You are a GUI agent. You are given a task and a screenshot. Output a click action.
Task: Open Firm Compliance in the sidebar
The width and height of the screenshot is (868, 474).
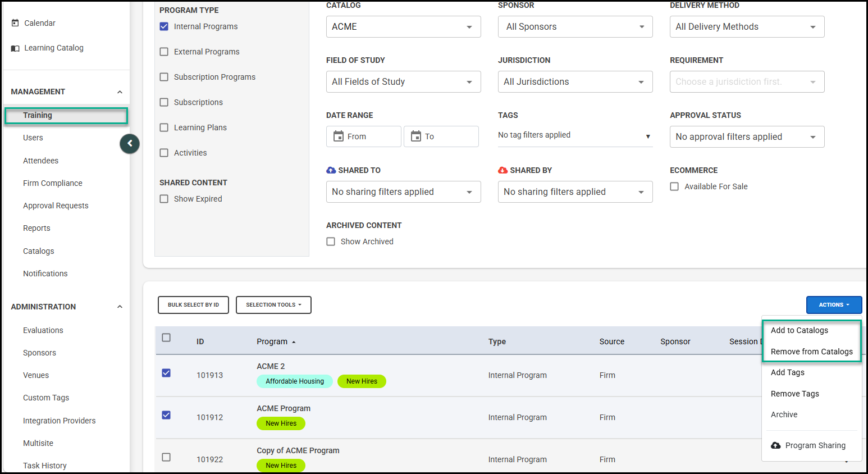53,183
